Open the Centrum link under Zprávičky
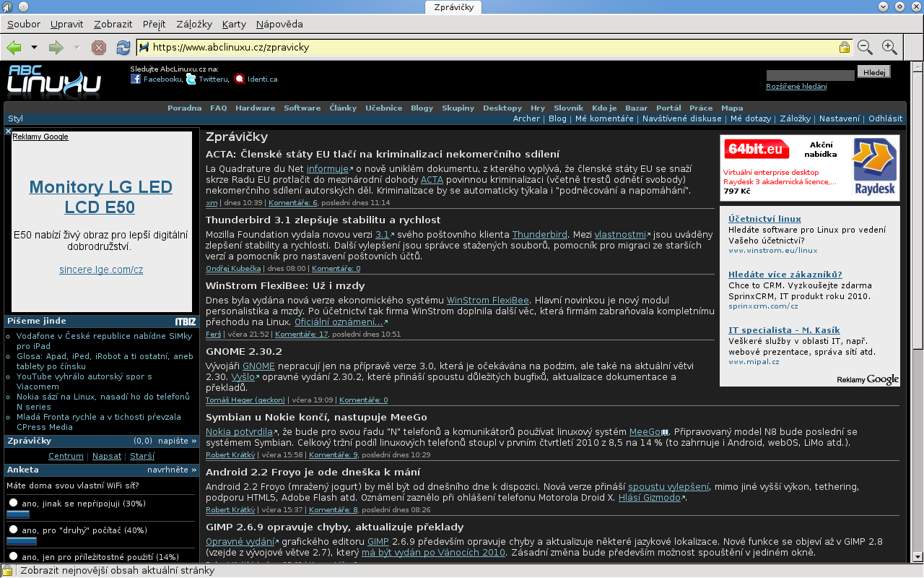 (66, 456)
